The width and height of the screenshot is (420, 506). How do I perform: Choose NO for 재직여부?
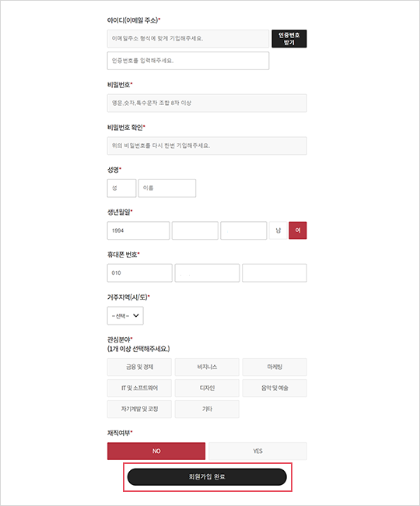pos(156,451)
